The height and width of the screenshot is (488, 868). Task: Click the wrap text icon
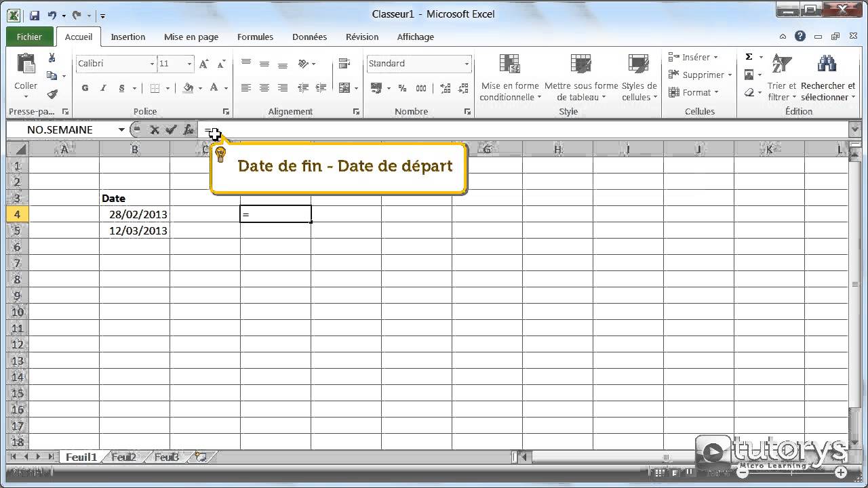tap(344, 64)
